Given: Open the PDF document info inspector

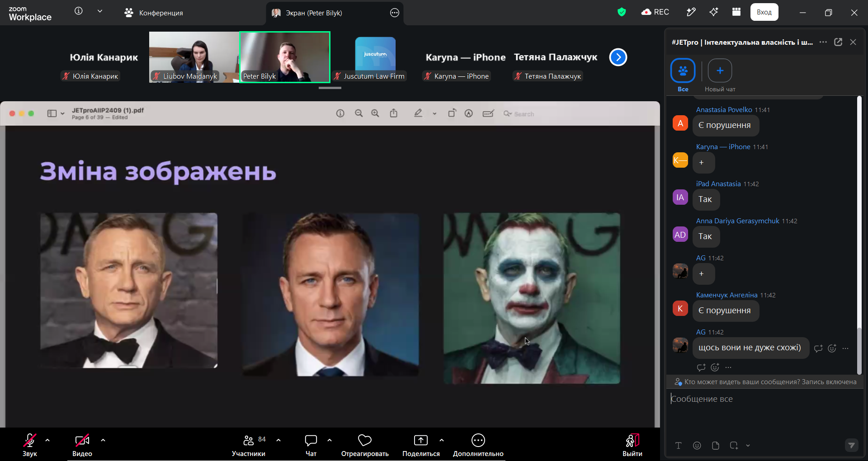Looking at the screenshot, I should click(340, 113).
